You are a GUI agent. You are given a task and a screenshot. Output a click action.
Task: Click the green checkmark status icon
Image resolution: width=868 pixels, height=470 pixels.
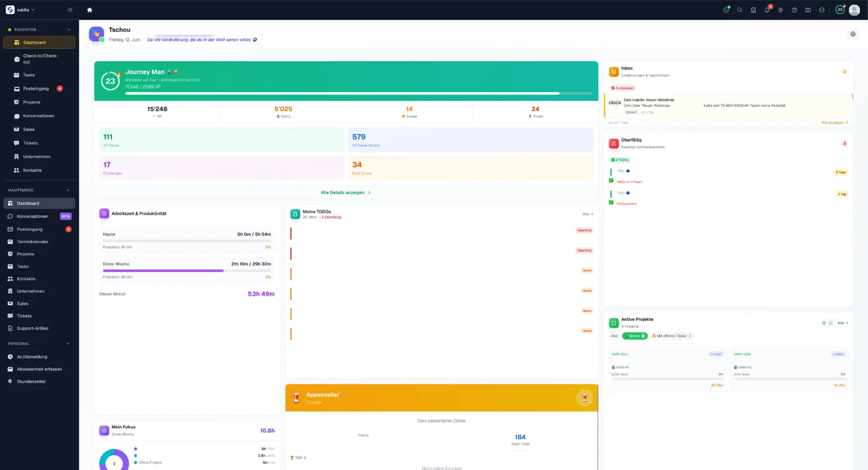click(x=821, y=10)
